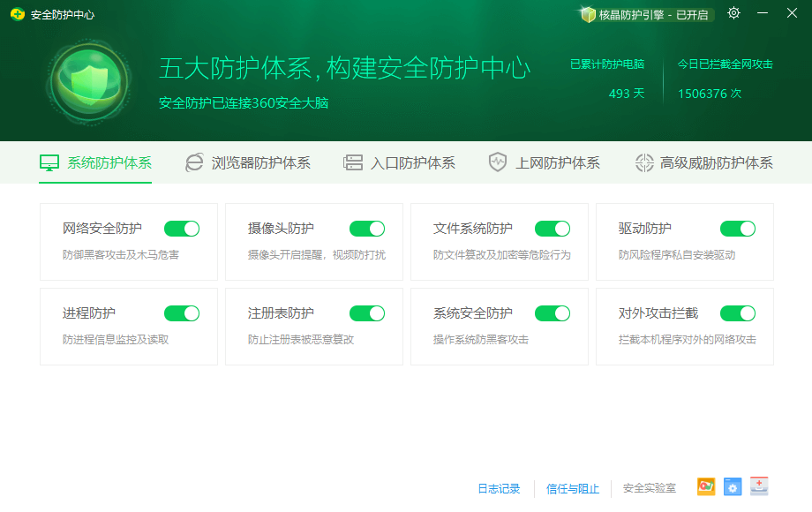Click the globe icon beside 浏览器防护体系
Screen dimensions: 812x512
coord(193,162)
